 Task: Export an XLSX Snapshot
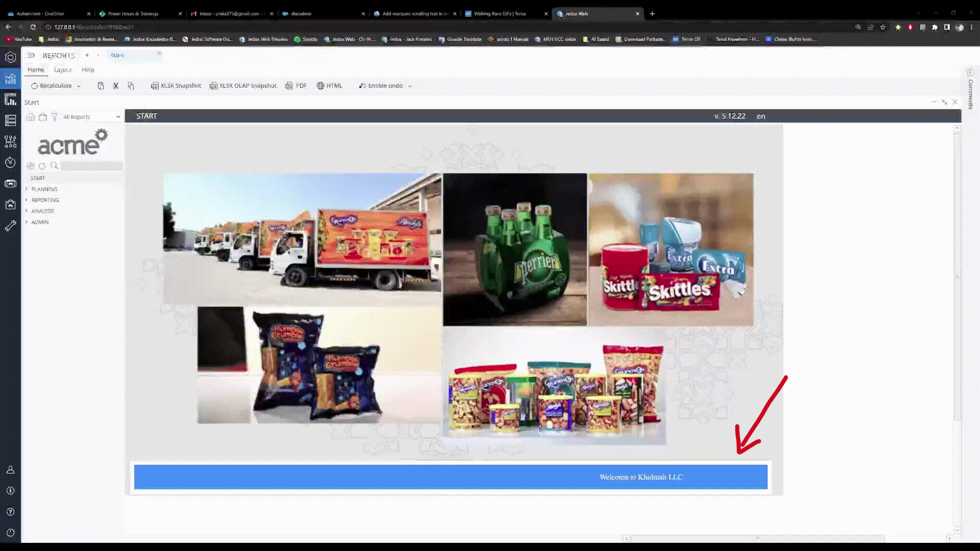[x=176, y=86]
